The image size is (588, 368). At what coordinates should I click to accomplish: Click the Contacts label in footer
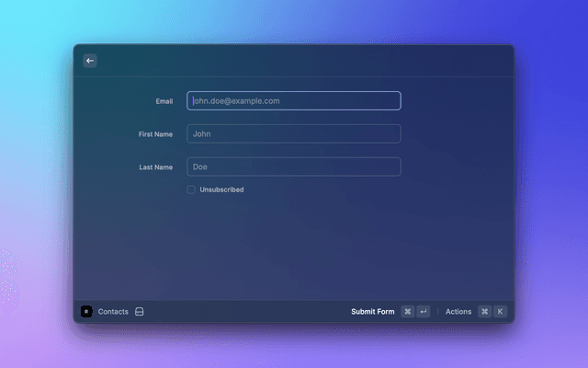coord(113,312)
